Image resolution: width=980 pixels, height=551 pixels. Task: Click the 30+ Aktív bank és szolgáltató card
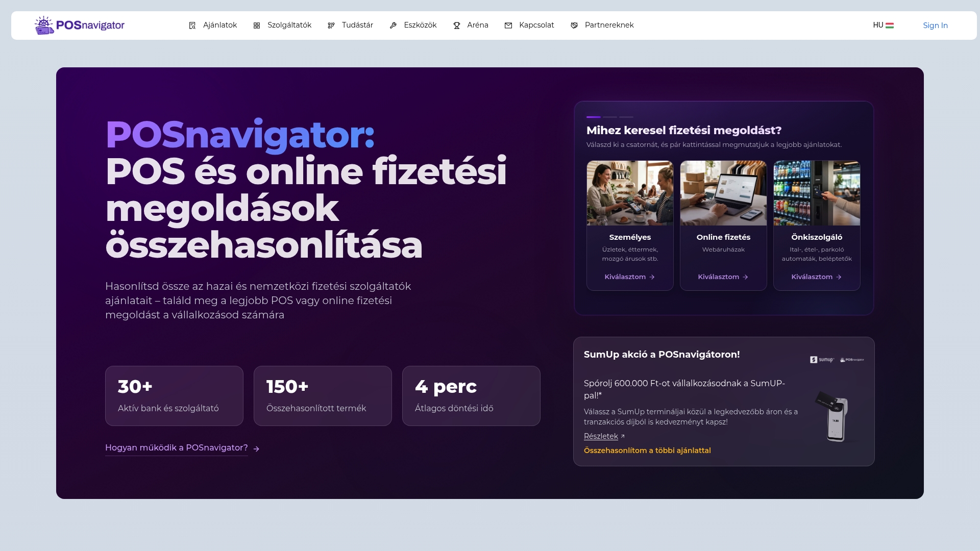pyautogui.click(x=174, y=396)
